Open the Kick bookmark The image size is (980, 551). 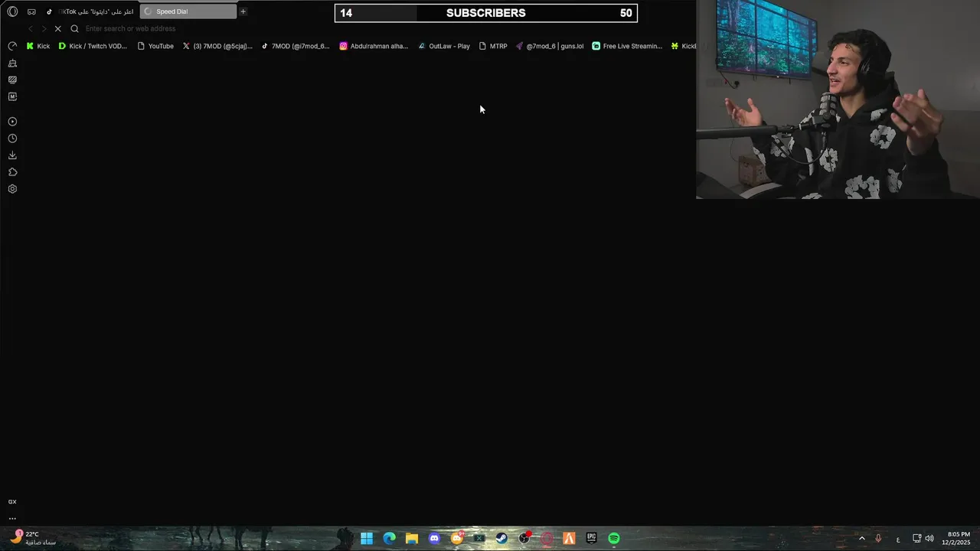pyautogui.click(x=38, y=46)
